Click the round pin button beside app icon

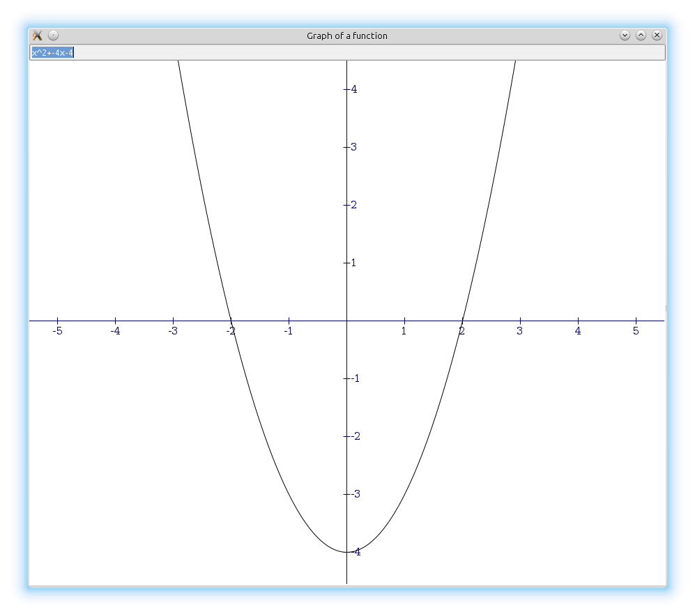(x=54, y=36)
